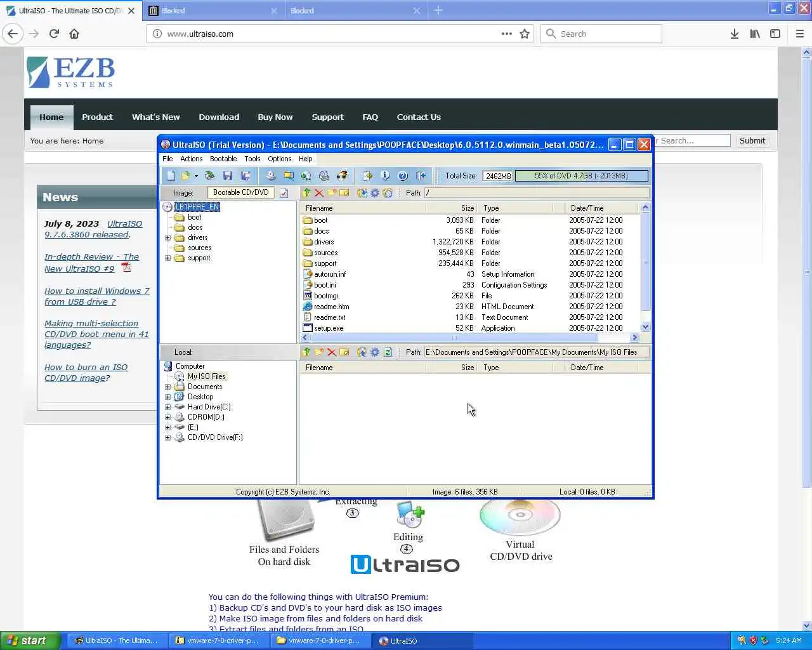The image size is (812, 650).
Task: Click the Windows start button
Action: point(30,640)
